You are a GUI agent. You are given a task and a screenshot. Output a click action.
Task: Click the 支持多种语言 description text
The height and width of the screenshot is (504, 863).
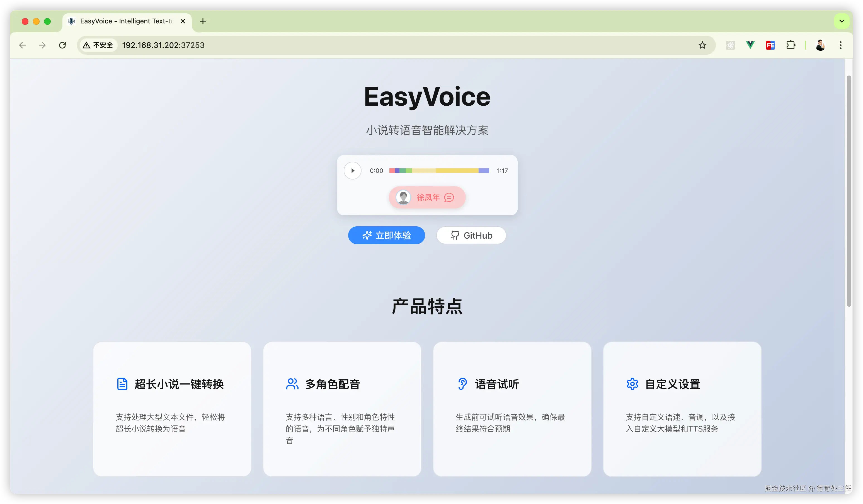point(340,429)
